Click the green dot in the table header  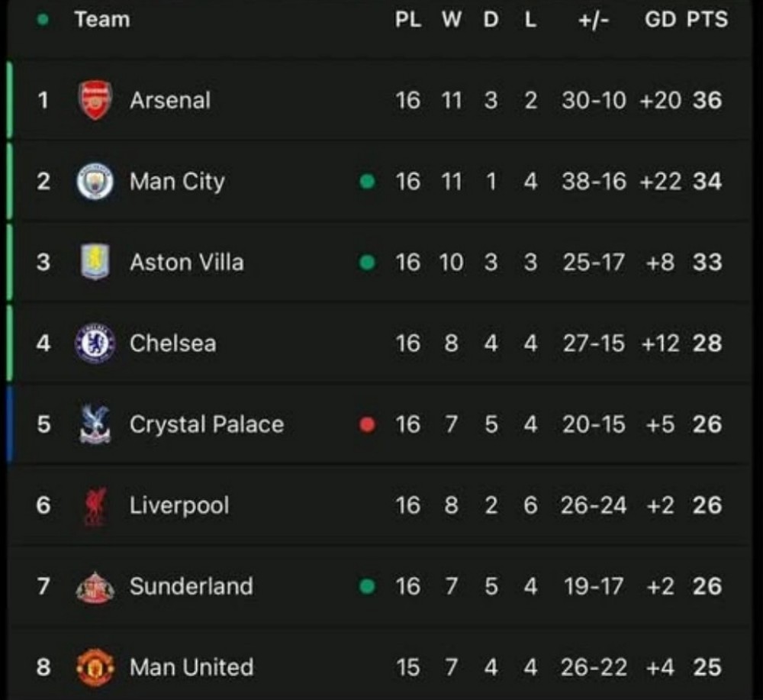click(43, 21)
